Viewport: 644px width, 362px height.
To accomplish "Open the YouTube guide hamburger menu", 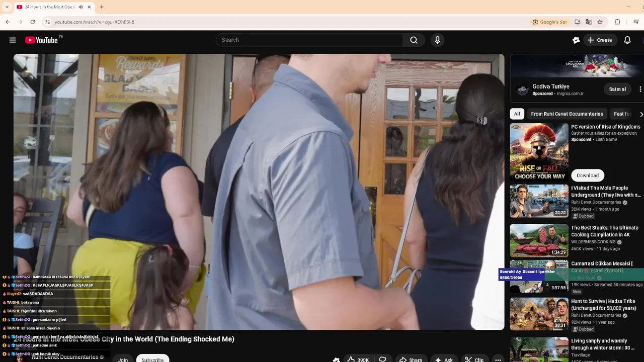I will coord(13,40).
